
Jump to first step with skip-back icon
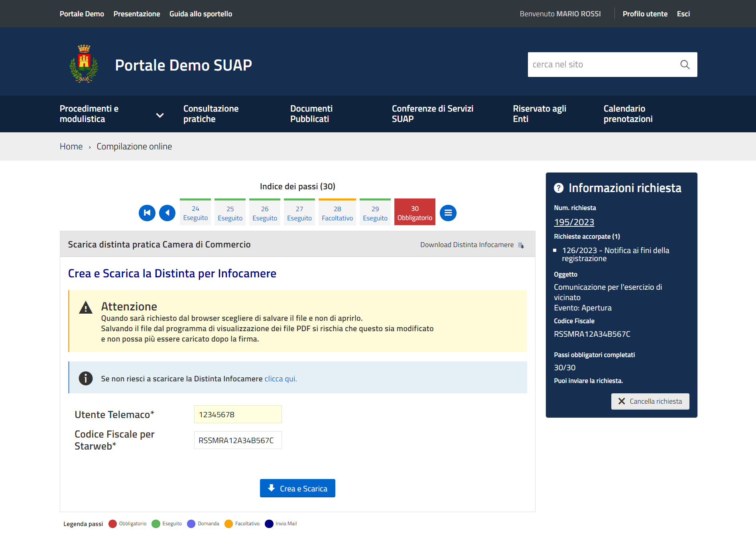pyautogui.click(x=147, y=213)
